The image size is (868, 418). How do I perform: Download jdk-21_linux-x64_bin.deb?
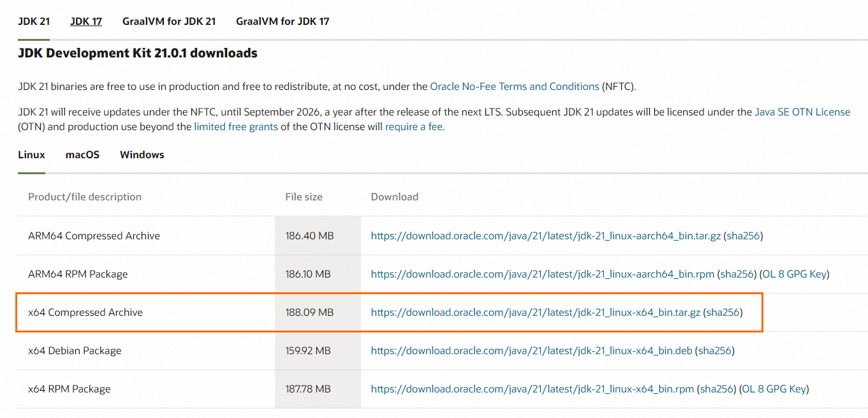tap(531, 350)
